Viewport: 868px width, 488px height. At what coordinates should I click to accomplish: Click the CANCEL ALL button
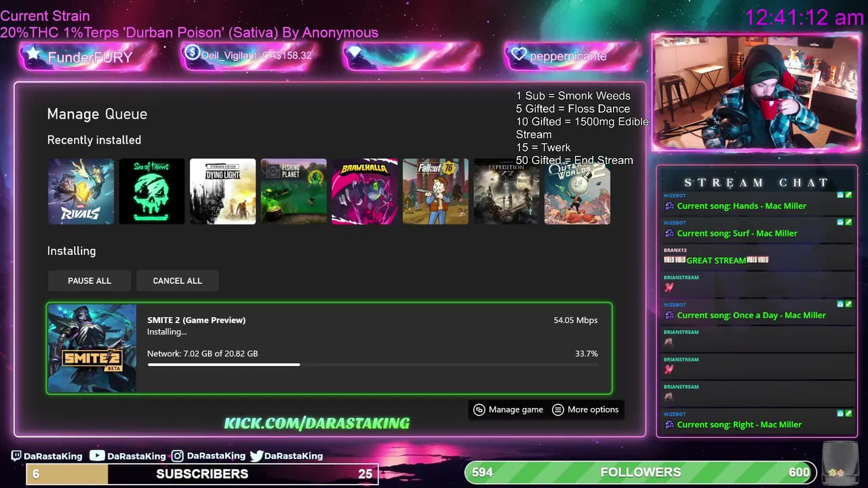[x=178, y=281]
